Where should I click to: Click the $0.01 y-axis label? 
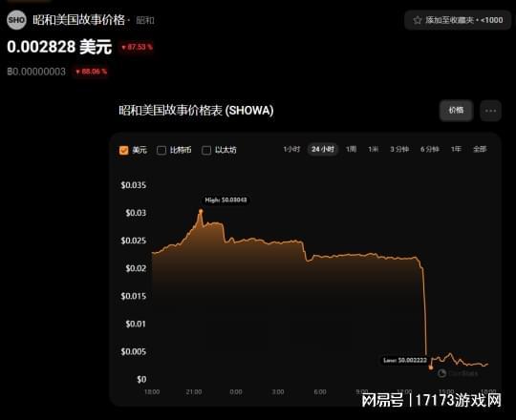136,324
